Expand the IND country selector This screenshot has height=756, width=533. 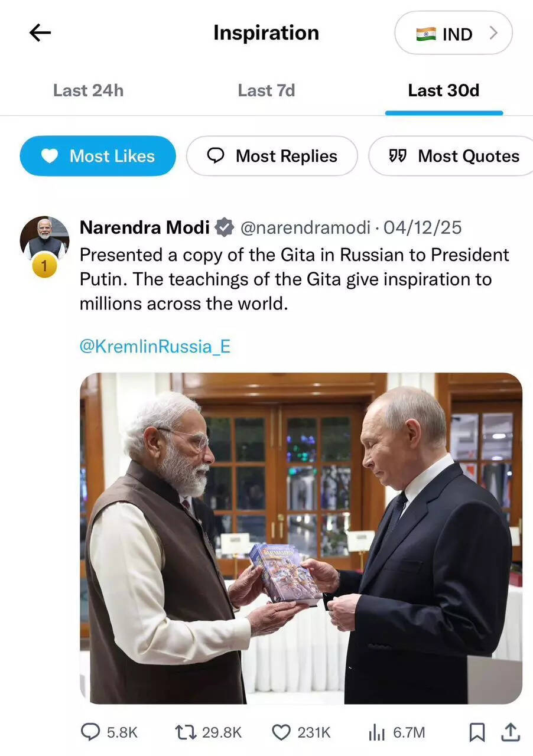[x=453, y=34]
